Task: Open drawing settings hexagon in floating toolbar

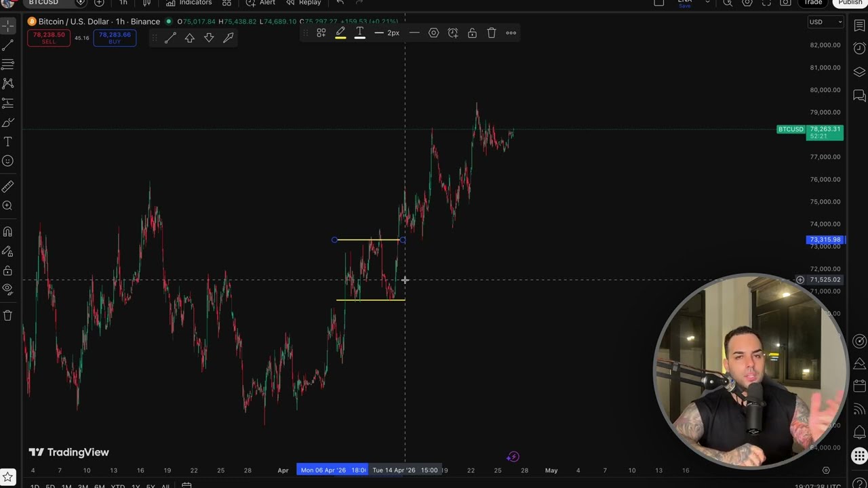Action: [x=434, y=33]
